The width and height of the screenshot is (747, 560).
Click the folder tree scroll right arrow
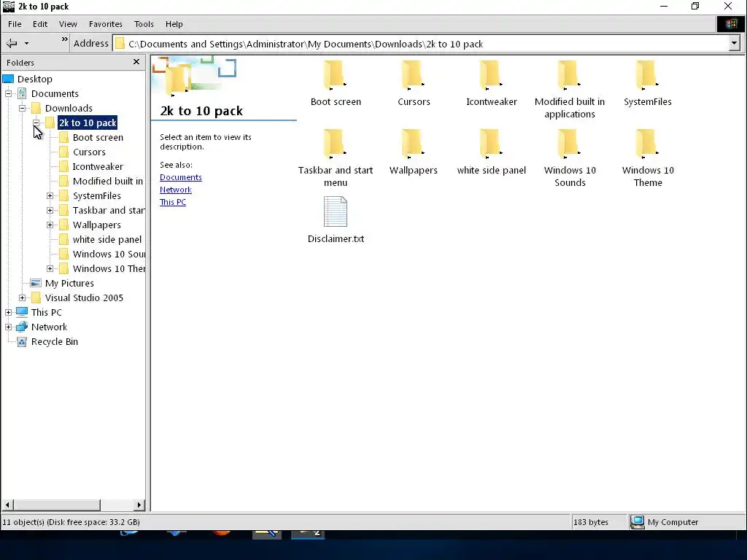(x=139, y=505)
